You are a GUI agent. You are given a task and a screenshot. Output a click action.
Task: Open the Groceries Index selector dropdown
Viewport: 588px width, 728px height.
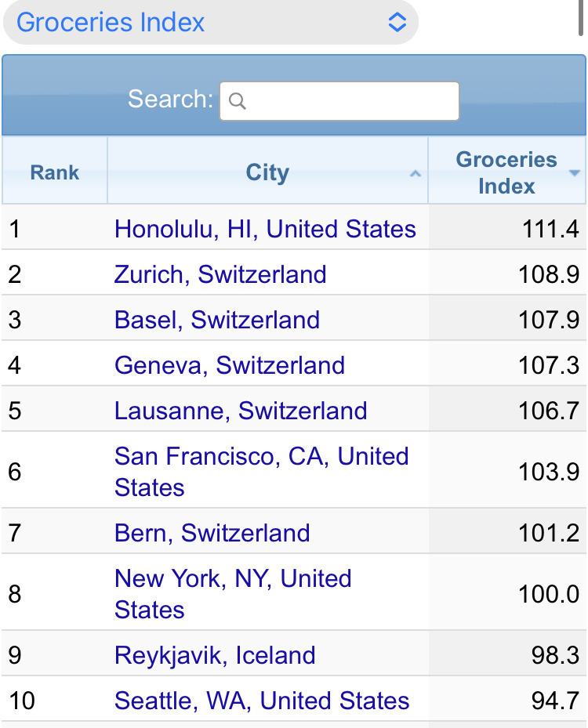[210, 22]
